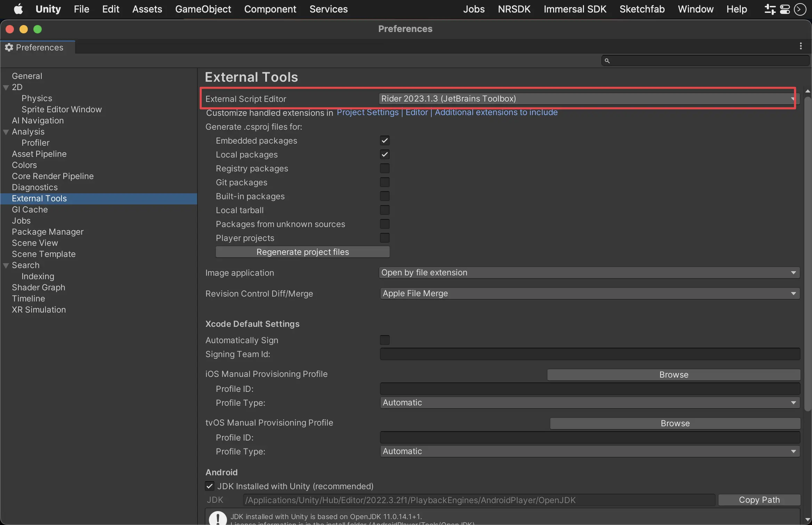Open the Unity application menu

point(48,9)
